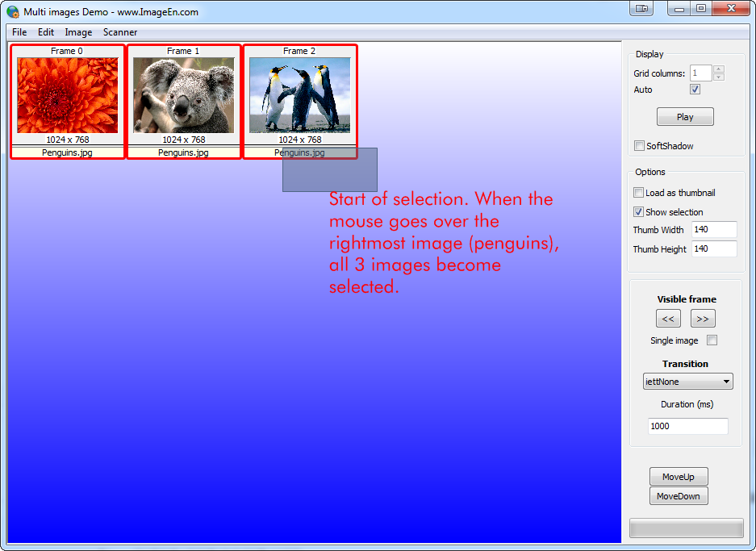Click the Frame 1 caption text

click(x=183, y=51)
